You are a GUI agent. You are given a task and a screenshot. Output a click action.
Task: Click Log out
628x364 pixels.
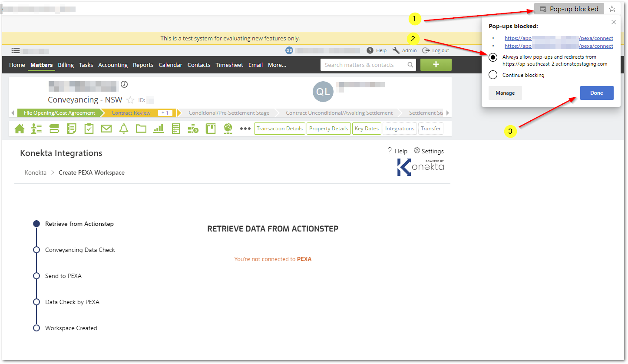click(x=436, y=50)
